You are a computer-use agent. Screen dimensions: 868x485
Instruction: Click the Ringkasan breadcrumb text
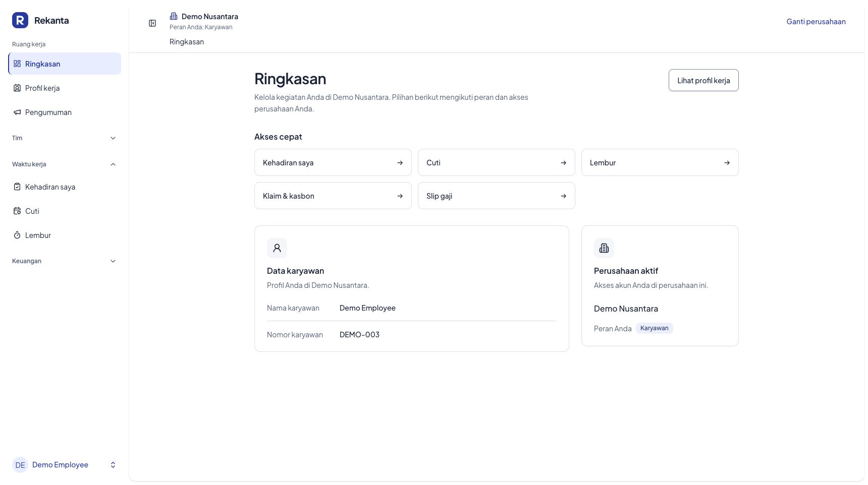pos(187,42)
